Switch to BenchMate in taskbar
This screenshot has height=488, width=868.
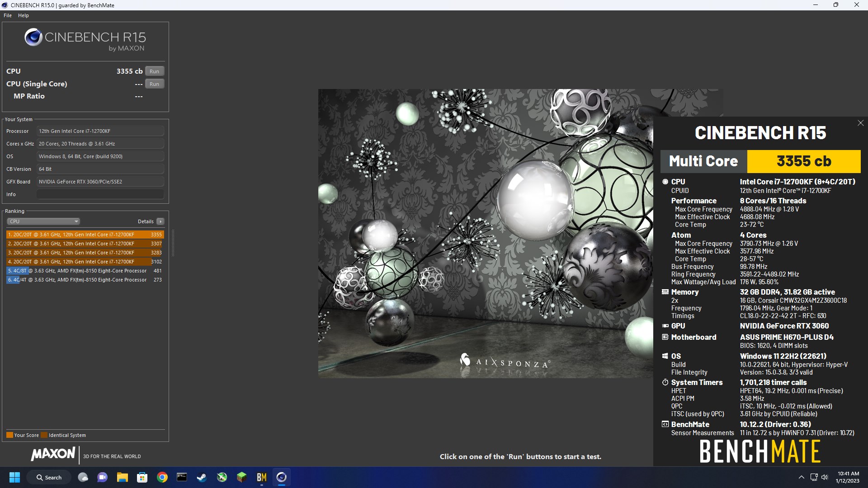pos(261,477)
